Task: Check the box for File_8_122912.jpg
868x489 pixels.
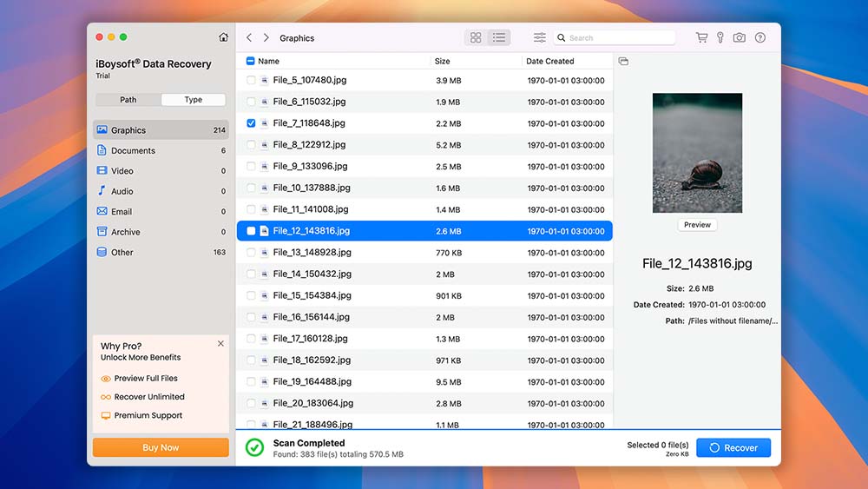Action: (251, 144)
